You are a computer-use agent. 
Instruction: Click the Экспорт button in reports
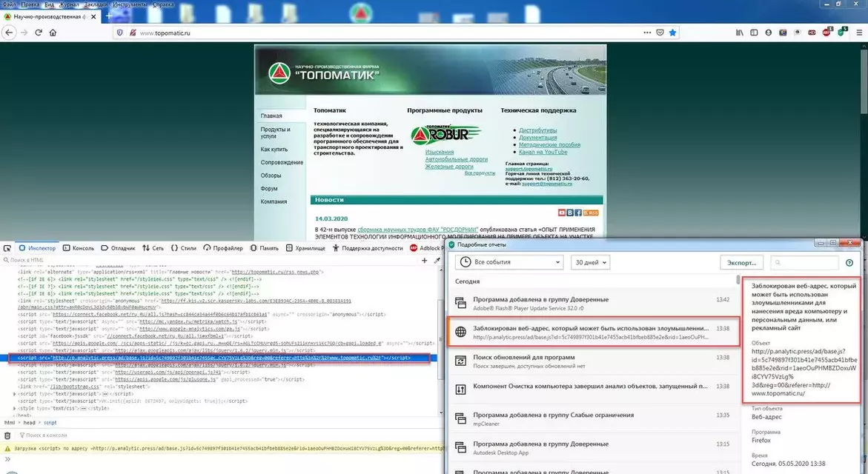tap(742, 263)
